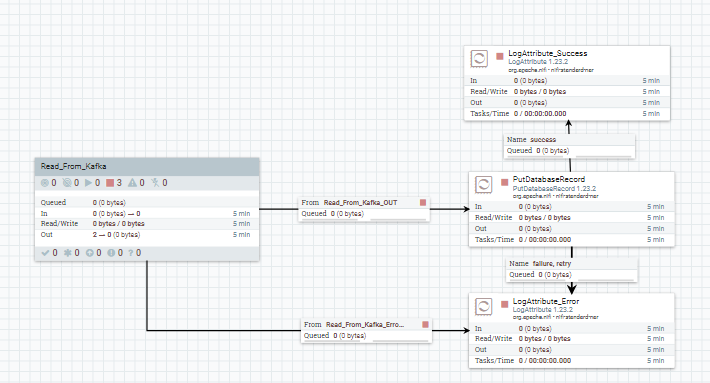Click the red port indicator on Read_From_Kafka_OUT connection

pyautogui.click(x=423, y=202)
